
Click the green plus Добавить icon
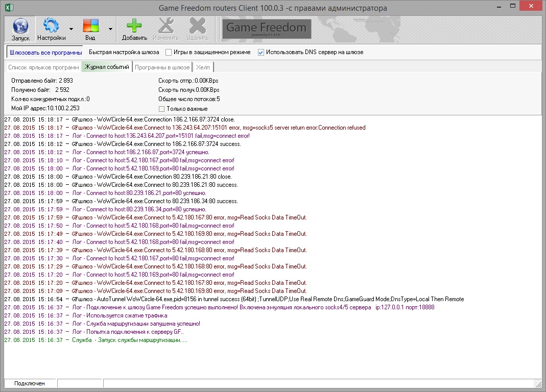[134, 26]
